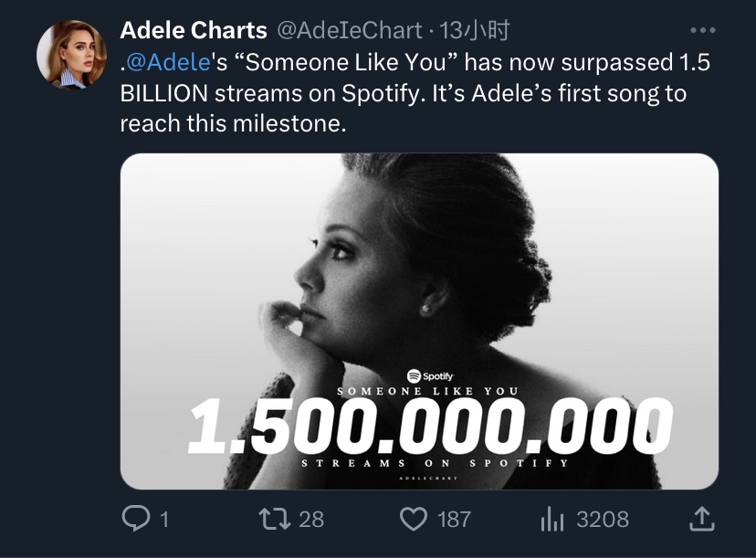This screenshot has width=756, height=558.
Task: Tap the share upload icon
Action: pyautogui.click(x=701, y=519)
